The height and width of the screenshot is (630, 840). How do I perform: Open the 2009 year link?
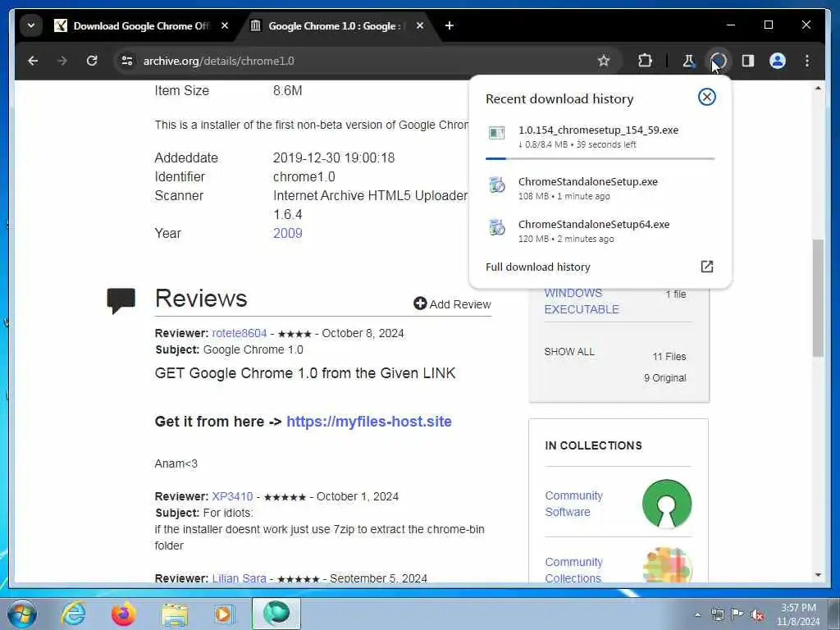pyautogui.click(x=288, y=234)
